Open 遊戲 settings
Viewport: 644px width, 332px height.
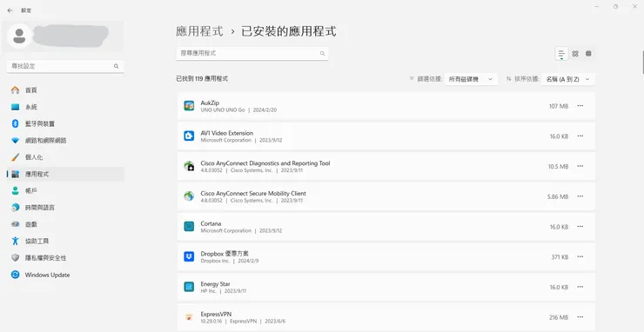point(65,224)
